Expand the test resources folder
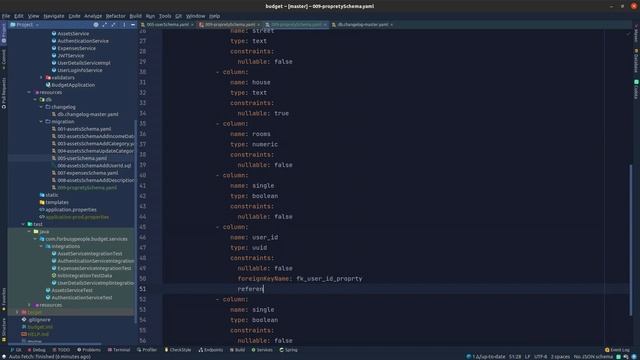Viewport: 640px width, 360px height. point(29,305)
